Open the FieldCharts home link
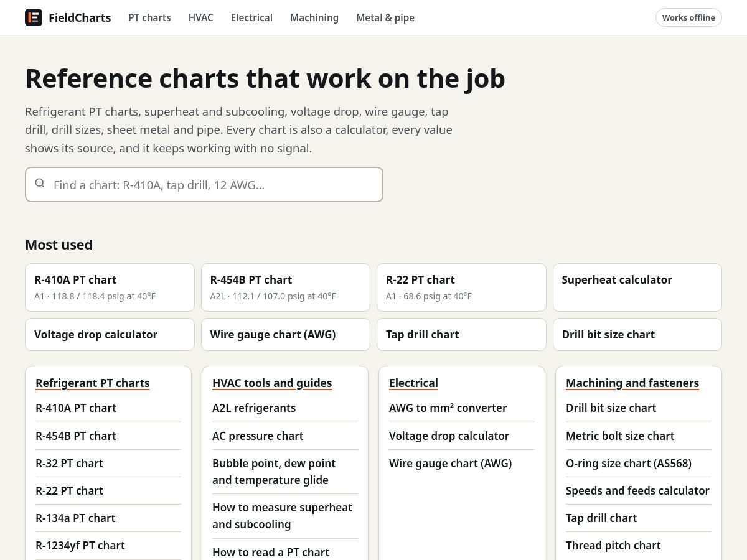 pyautogui.click(x=68, y=17)
